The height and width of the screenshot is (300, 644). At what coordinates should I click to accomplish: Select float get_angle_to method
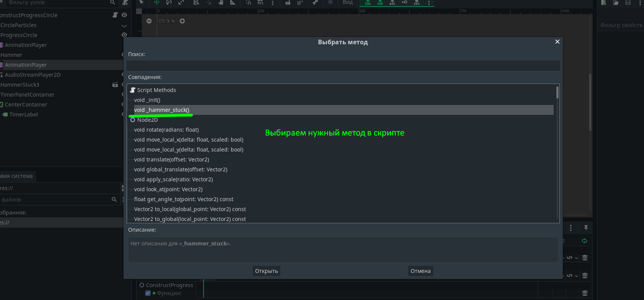coord(183,199)
